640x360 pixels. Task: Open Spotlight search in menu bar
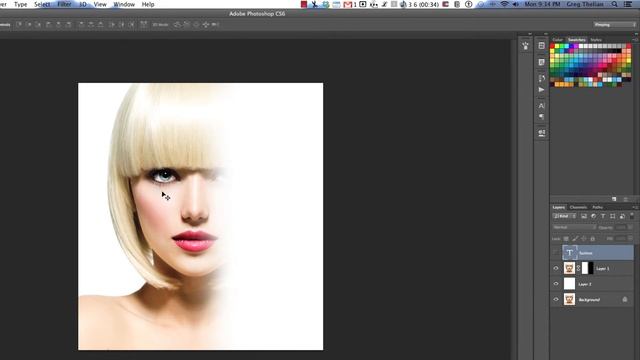coord(614,4)
